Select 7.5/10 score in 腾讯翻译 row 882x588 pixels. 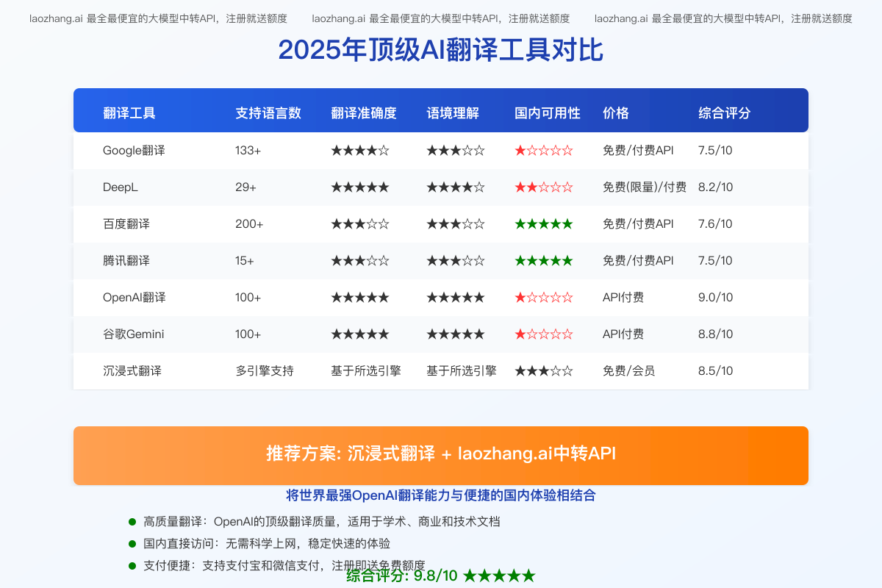[x=715, y=261]
